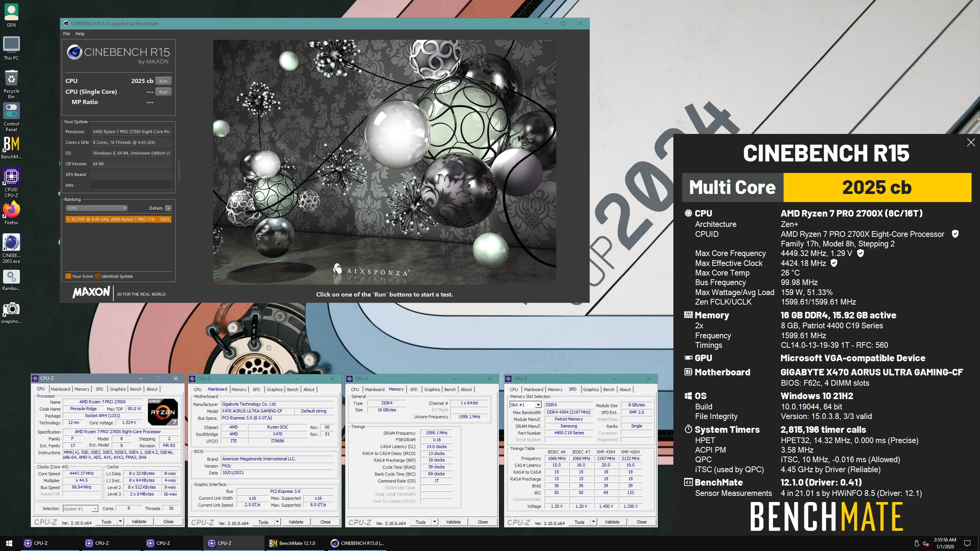Open the notification center icon
Screen dimensions: 980x551
[x=967, y=543]
